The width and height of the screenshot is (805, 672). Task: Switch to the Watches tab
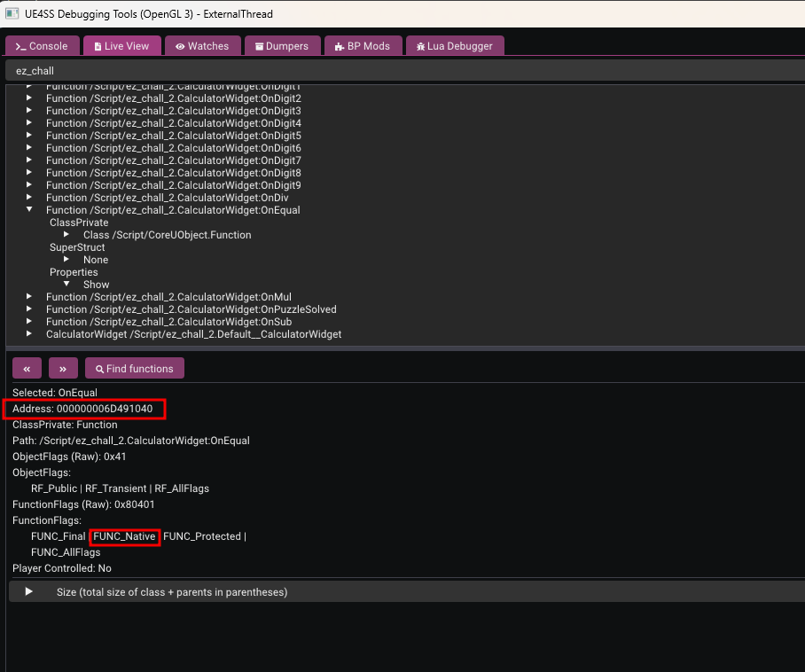click(202, 46)
